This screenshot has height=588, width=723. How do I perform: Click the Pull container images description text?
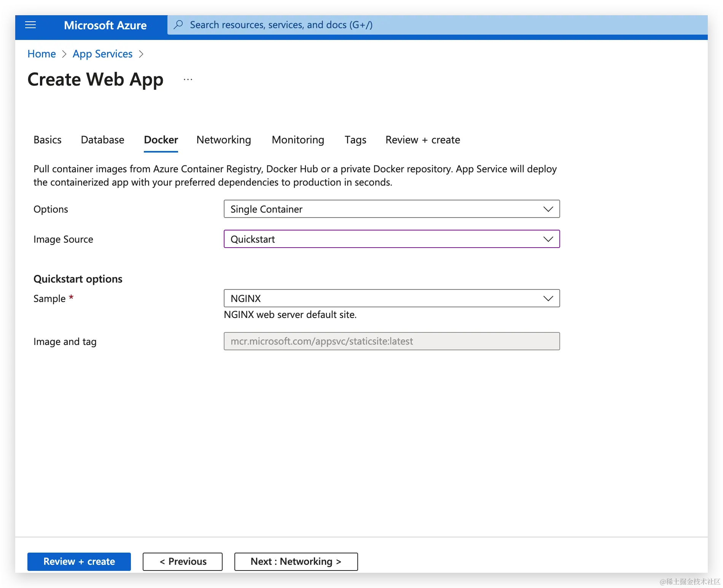295,175
